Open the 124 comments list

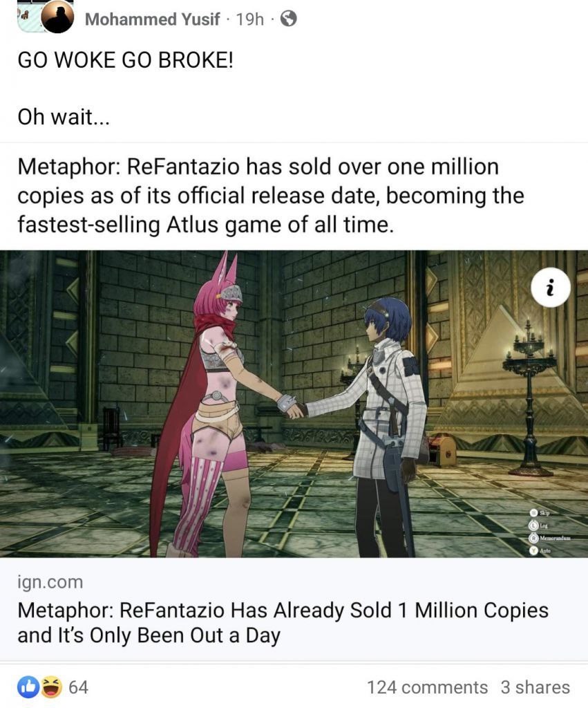[x=427, y=687]
